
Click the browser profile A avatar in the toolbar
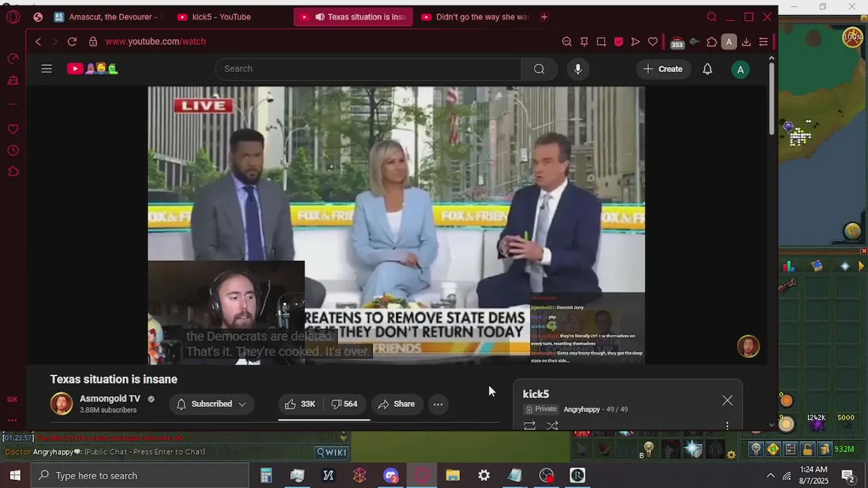[x=729, y=41]
